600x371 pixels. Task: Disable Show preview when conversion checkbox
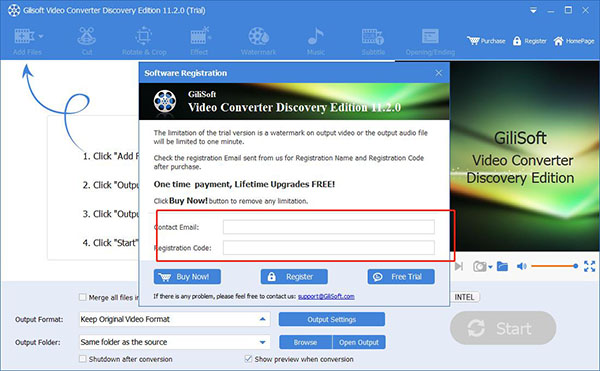[248, 359]
